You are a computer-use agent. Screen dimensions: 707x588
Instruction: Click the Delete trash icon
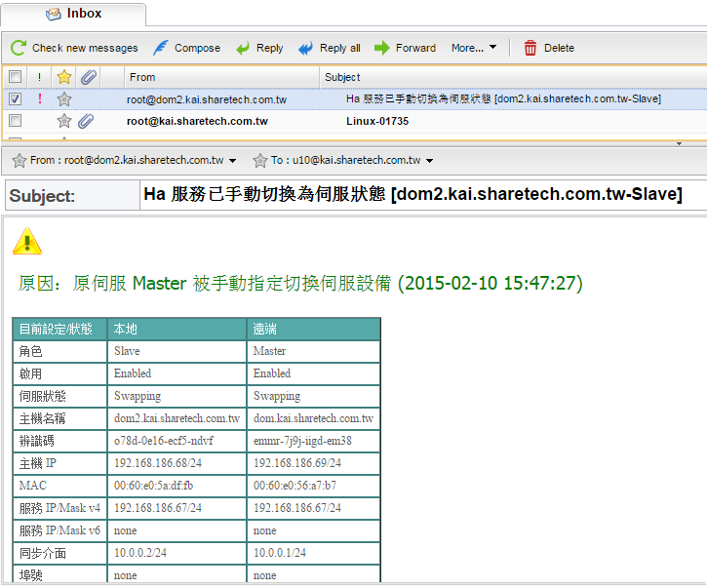(x=530, y=48)
